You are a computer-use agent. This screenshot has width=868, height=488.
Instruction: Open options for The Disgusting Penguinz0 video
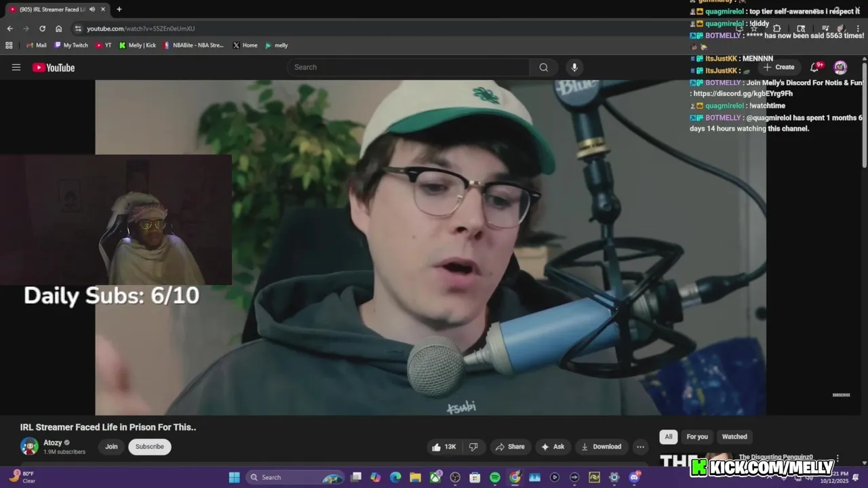(x=837, y=458)
